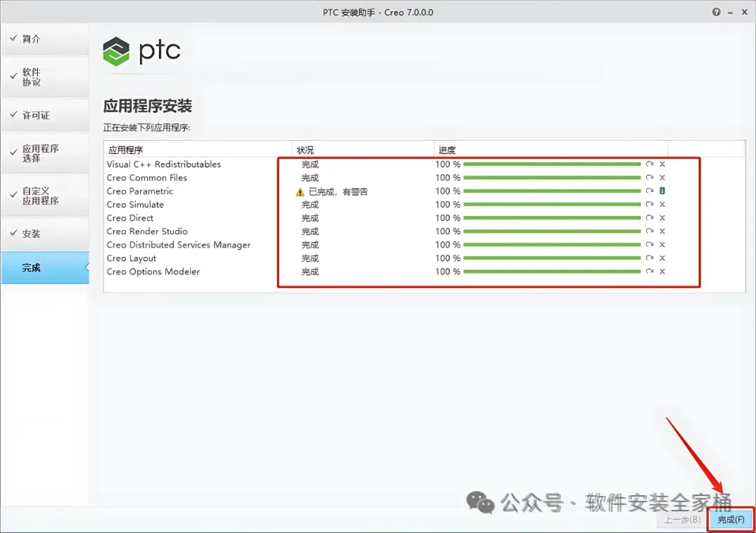The height and width of the screenshot is (533, 756).
Task: Click 应用程序安装 page heading
Action: 148,106
